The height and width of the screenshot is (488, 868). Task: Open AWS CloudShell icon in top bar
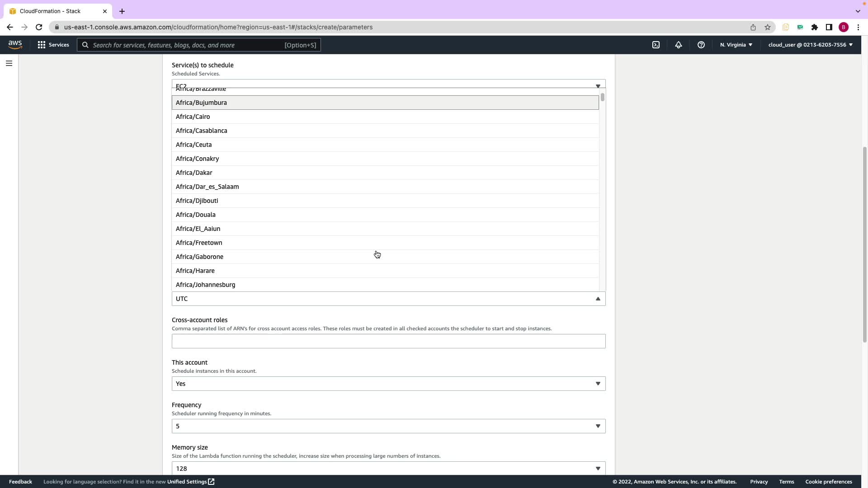click(x=656, y=45)
